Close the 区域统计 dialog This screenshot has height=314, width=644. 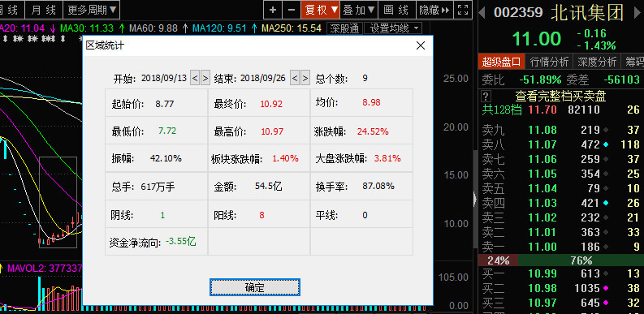(421, 45)
